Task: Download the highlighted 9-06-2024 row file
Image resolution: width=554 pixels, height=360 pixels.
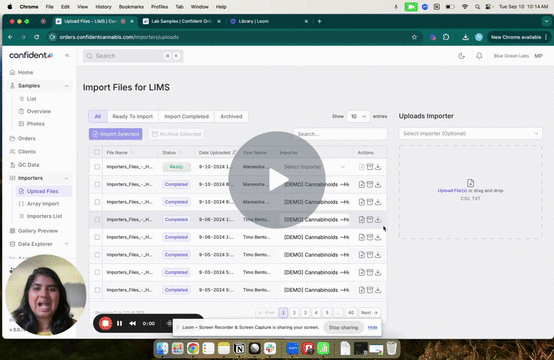Action: click(x=378, y=220)
